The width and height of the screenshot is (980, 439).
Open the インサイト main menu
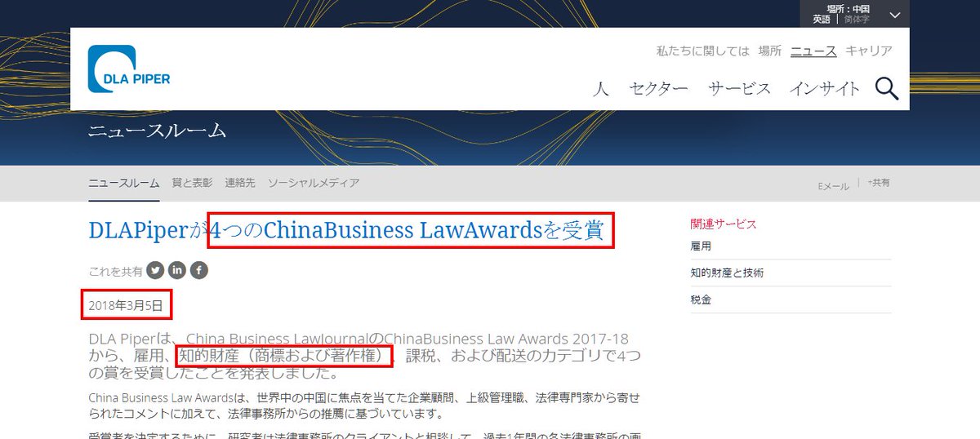click(824, 89)
